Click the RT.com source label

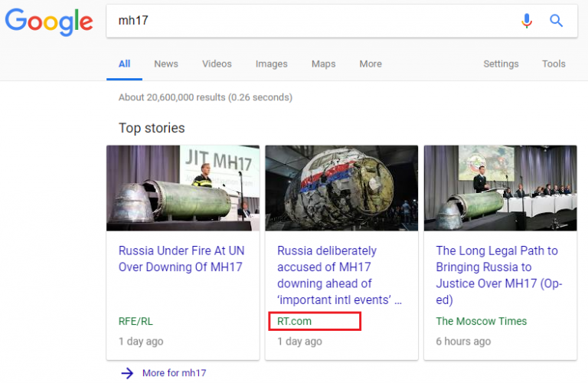[294, 321]
